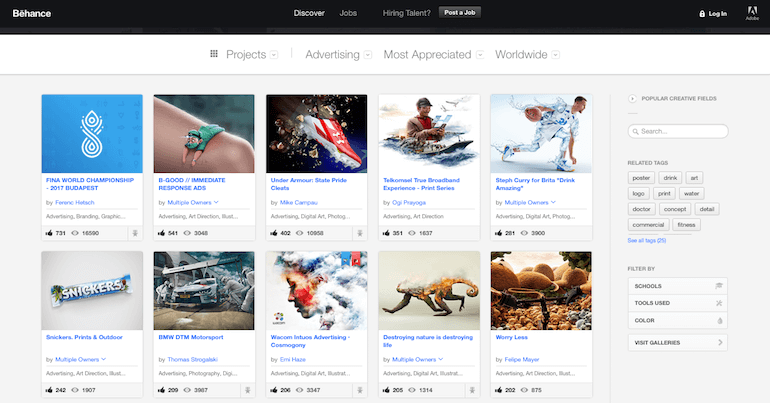Open the Projects dropdown

point(274,54)
